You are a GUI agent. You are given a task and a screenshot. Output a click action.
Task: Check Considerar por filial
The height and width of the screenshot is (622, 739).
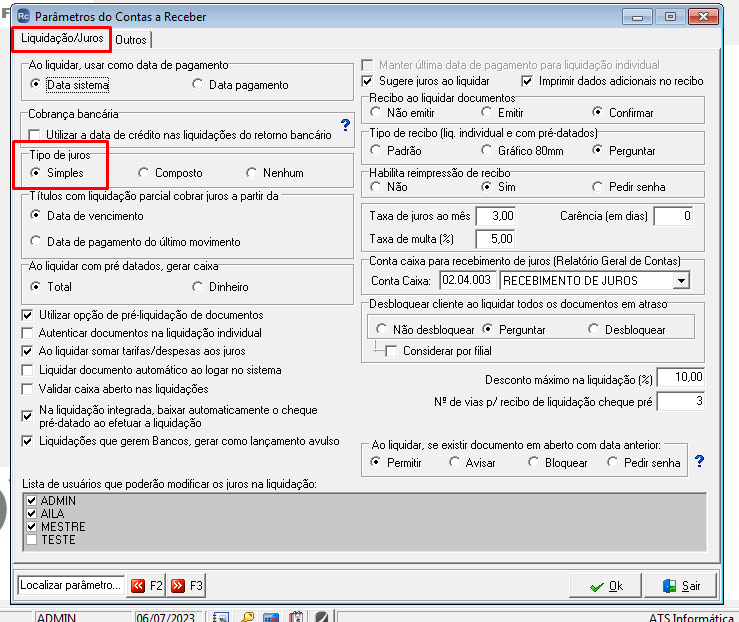click(391, 351)
